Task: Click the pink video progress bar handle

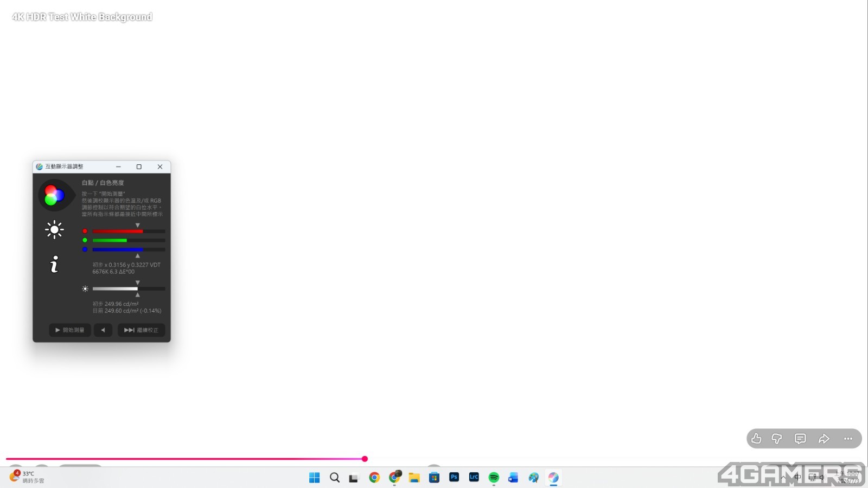Action: (x=365, y=459)
